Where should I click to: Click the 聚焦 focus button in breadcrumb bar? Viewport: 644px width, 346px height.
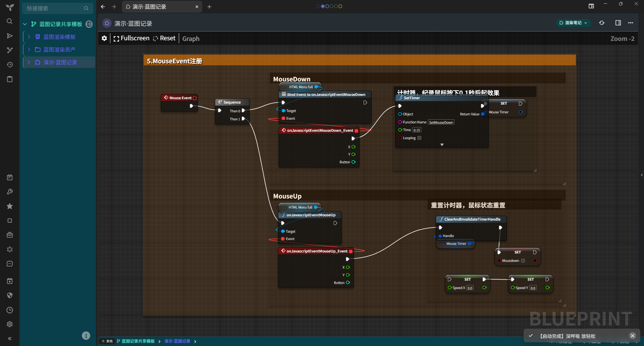107,341
